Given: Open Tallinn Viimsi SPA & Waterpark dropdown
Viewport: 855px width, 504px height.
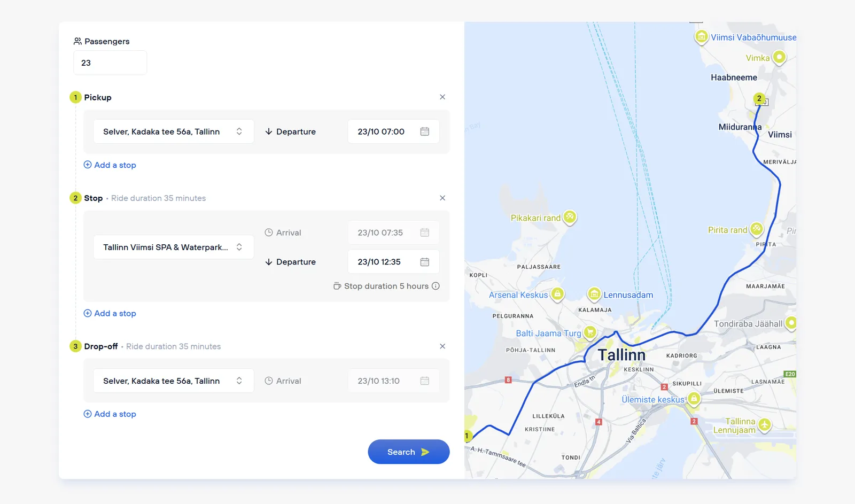Looking at the screenshot, I should coord(174,247).
